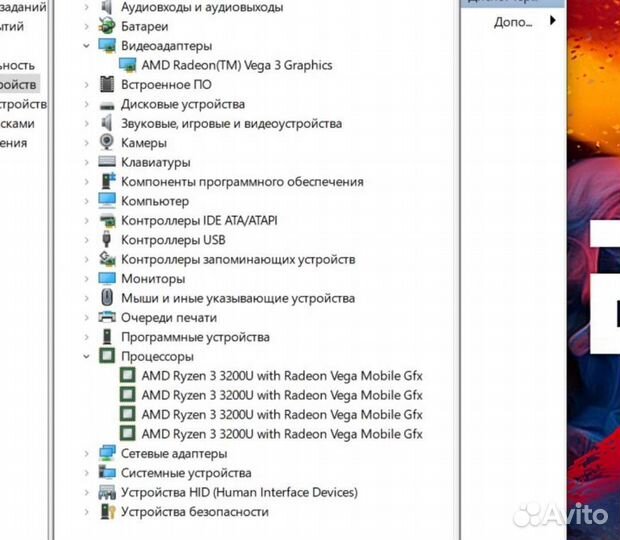Click the Мониторы screen icon

(107, 278)
